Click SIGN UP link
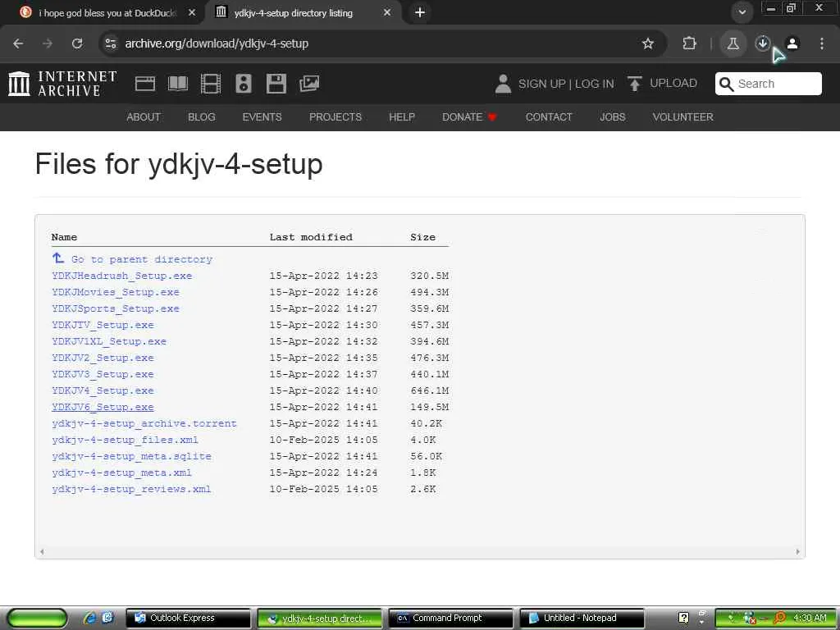 point(541,84)
